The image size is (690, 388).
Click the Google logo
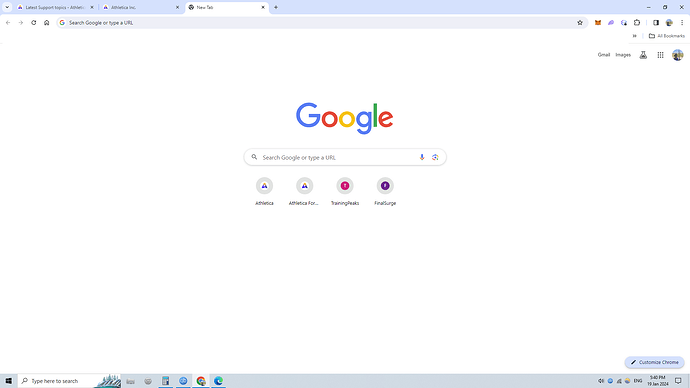point(345,118)
